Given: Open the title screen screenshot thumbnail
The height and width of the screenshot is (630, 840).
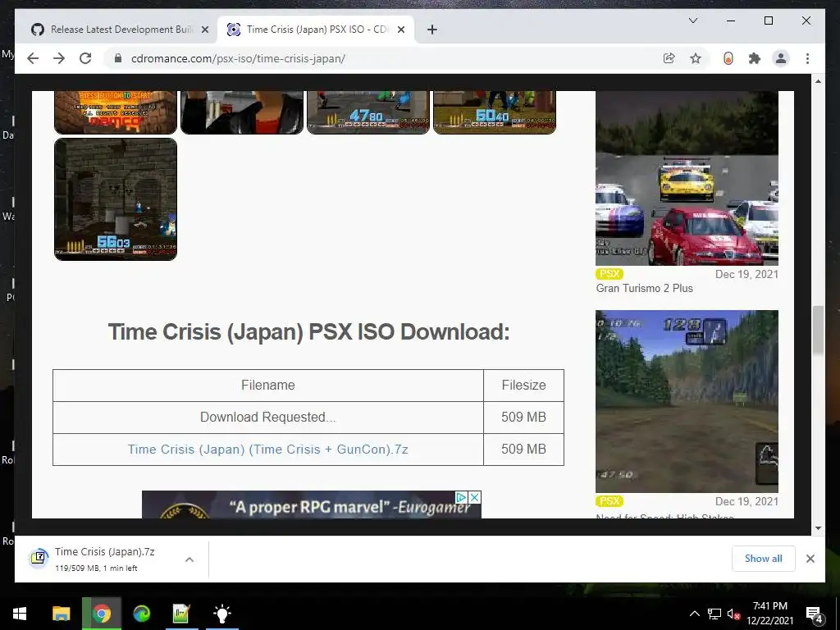Looking at the screenshot, I should point(115,112).
